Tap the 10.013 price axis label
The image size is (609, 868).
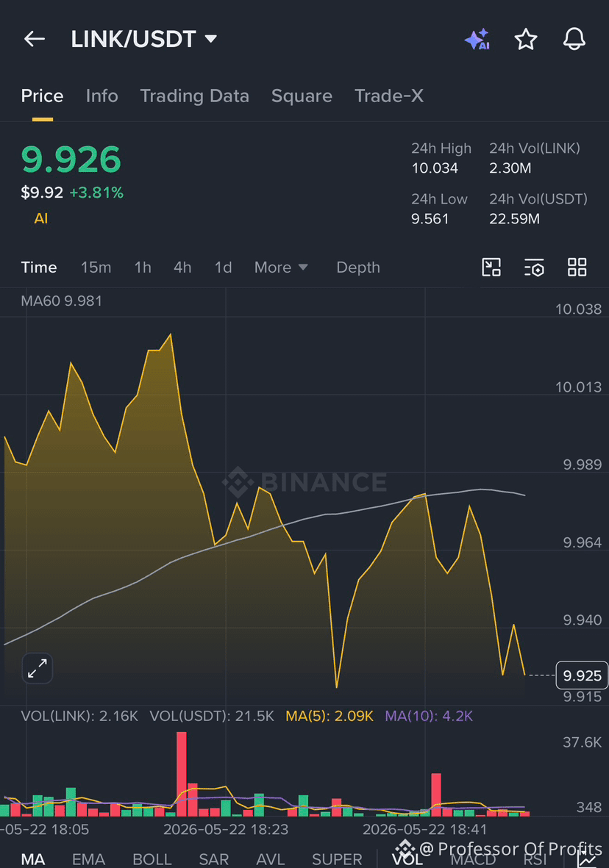coord(578,387)
